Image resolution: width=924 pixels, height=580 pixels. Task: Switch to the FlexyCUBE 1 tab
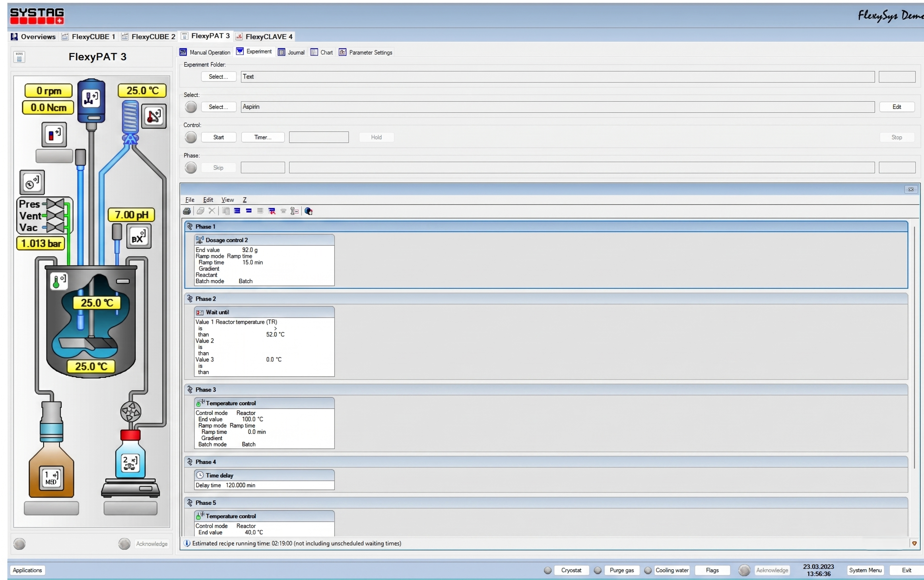click(x=89, y=37)
